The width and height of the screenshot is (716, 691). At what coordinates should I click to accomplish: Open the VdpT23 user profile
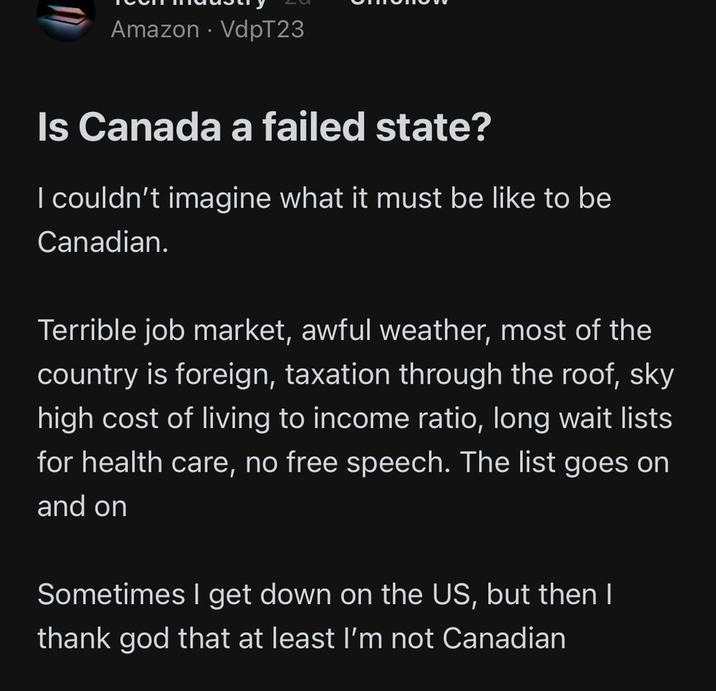(x=262, y=29)
